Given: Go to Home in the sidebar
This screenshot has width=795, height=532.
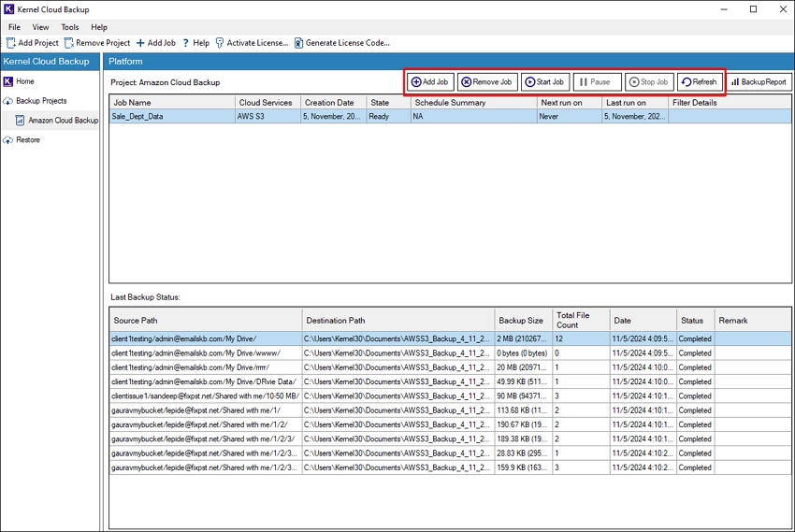Looking at the screenshot, I should [x=20, y=81].
